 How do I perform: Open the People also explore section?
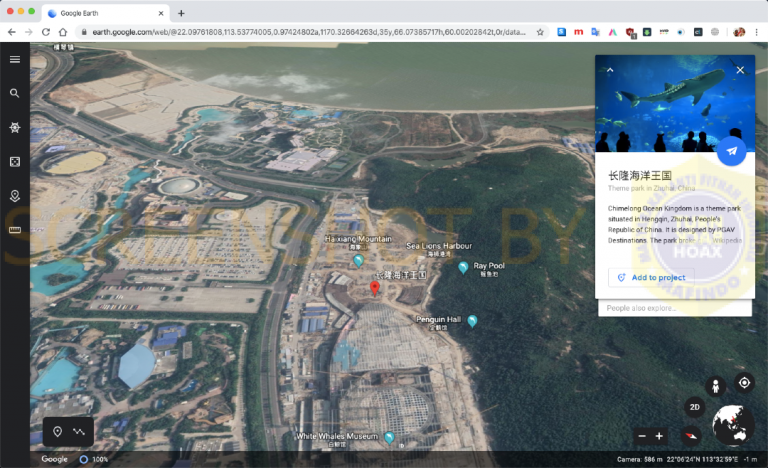tap(675, 308)
